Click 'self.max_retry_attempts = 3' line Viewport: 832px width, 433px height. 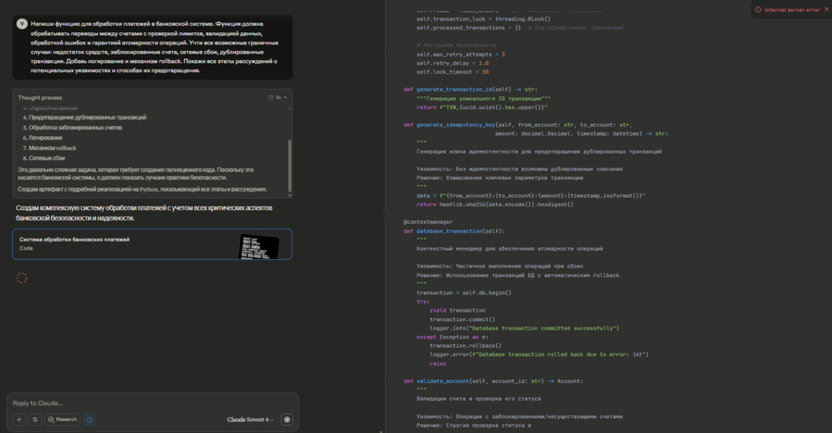(x=461, y=55)
